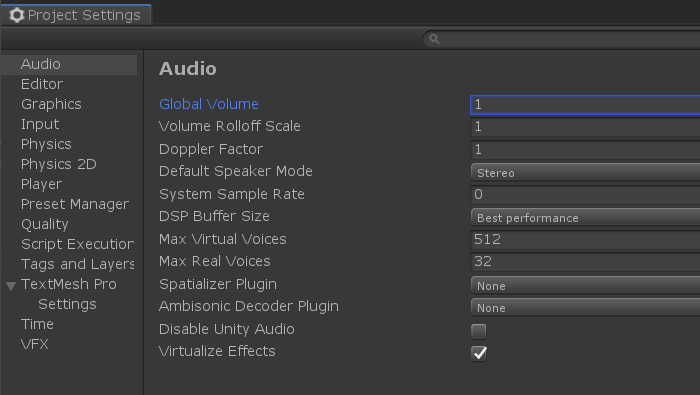Image resolution: width=700 pixels, height=395 pixels.
Task: Open the Ambisonic Decoder Plugin dropdown
Action: (585, 307)
